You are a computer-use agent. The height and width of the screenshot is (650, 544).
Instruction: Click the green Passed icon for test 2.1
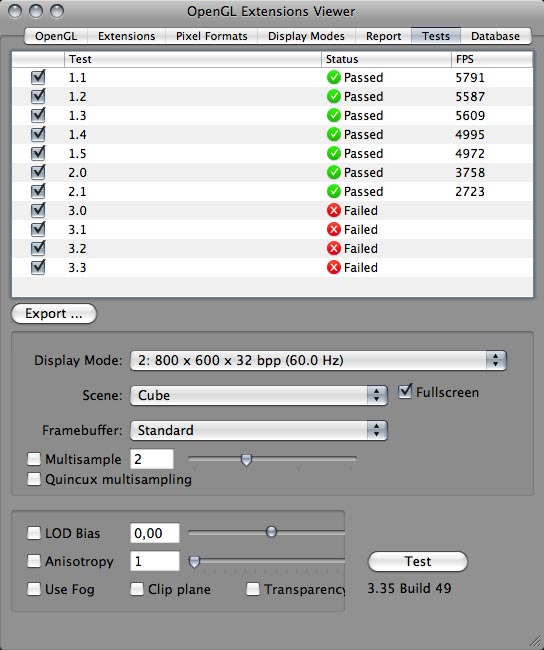pos(333,191)
